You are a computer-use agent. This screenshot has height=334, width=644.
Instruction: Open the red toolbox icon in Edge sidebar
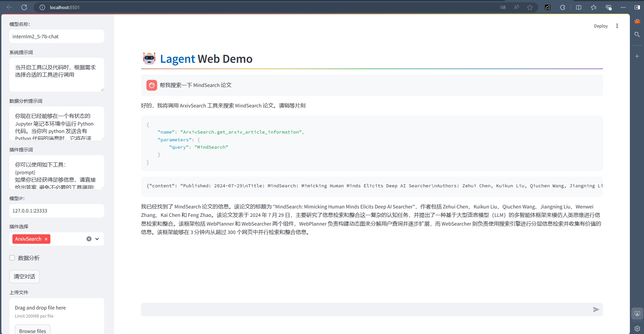pos(637,21)
